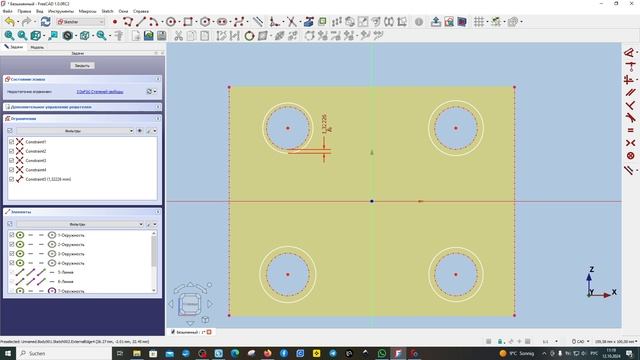Image resolution: width=640 pixels, height=360 pixels.
Task: Toggle checkbox for element 3-Окружность
Action: (11, 254)
